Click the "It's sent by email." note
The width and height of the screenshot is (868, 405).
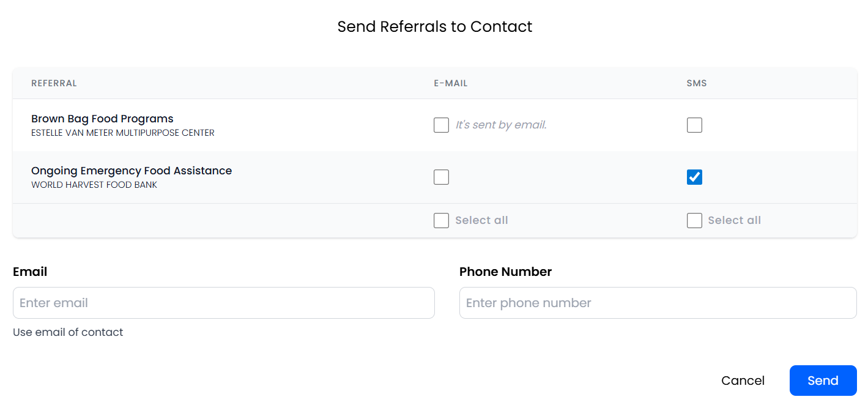tap(501, 125)
